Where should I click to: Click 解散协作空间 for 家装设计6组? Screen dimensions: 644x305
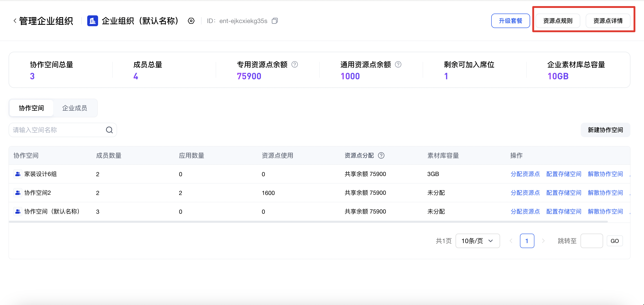coord(605,174)
